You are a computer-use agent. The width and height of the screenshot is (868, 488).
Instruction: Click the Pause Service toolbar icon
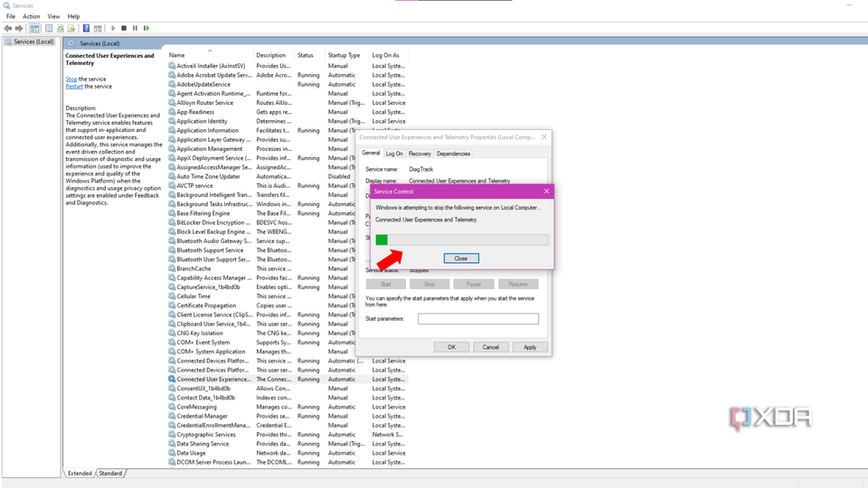click(x=135, y=28)
